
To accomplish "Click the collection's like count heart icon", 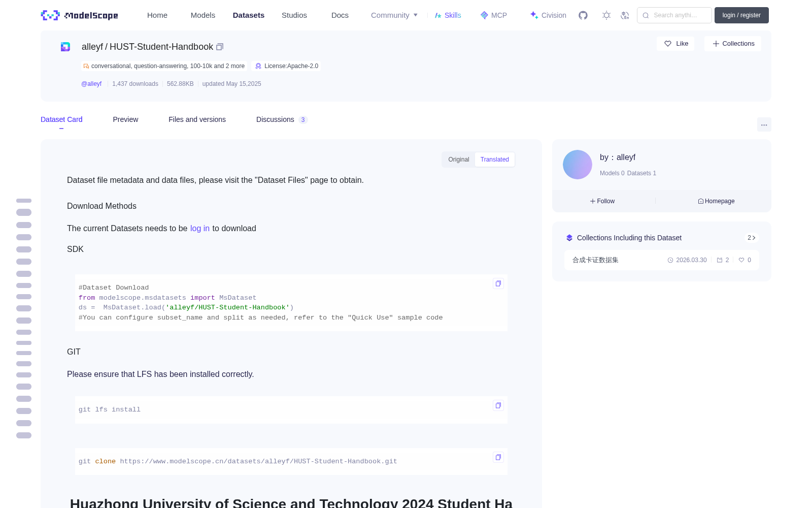I will click(741, 260).
